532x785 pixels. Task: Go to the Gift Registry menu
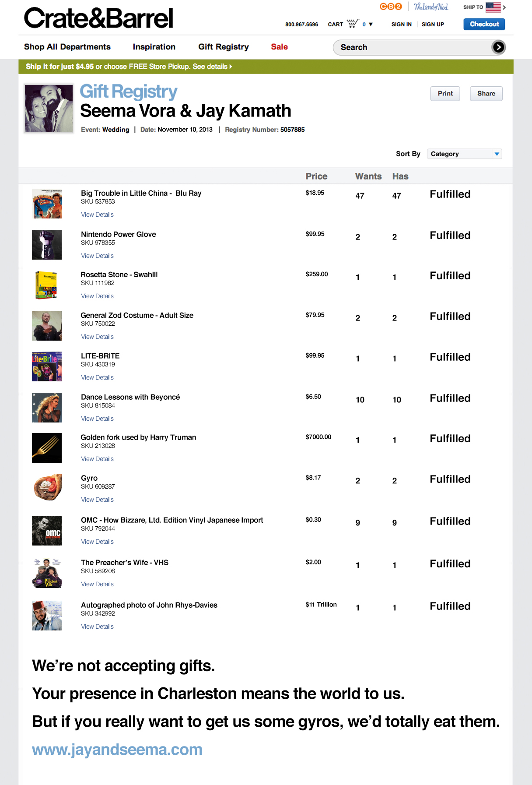[224, 47]
